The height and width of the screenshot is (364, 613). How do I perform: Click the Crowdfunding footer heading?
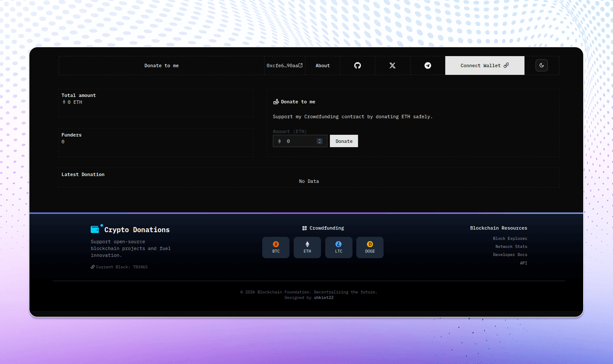click(x=327, y=228)
